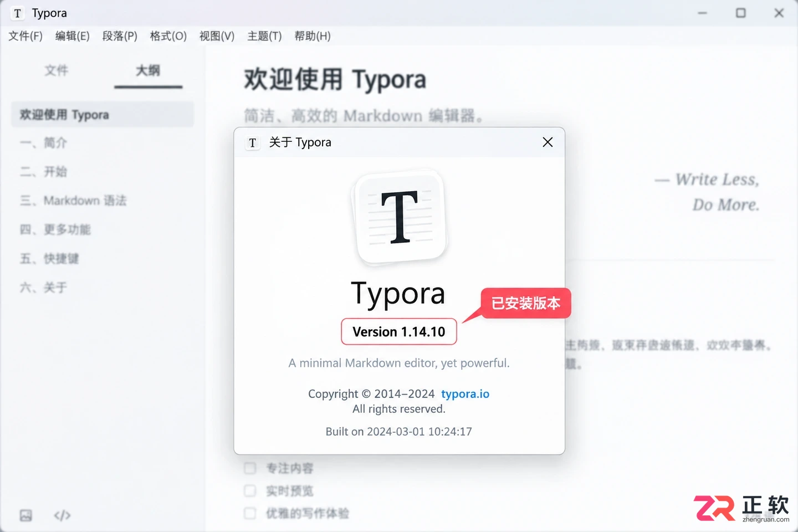Open the 编辑(E) menu
The width and height of the screenshot is (798, 532).
point(73,36)
